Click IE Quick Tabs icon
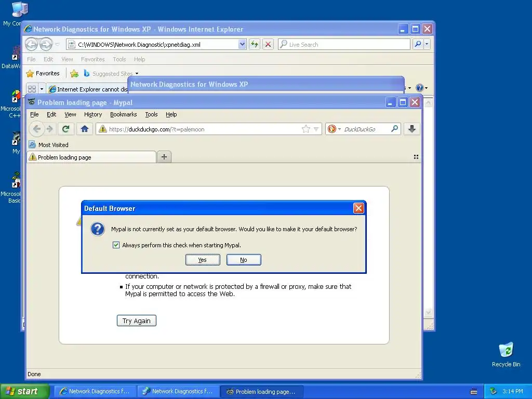The height and width of the screenshot is (399, 532). click(x=32, y=89)
